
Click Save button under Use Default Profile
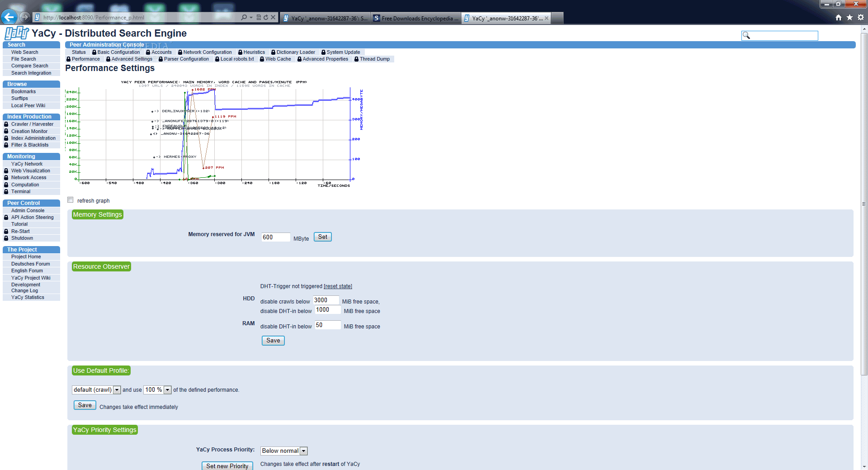85,405
